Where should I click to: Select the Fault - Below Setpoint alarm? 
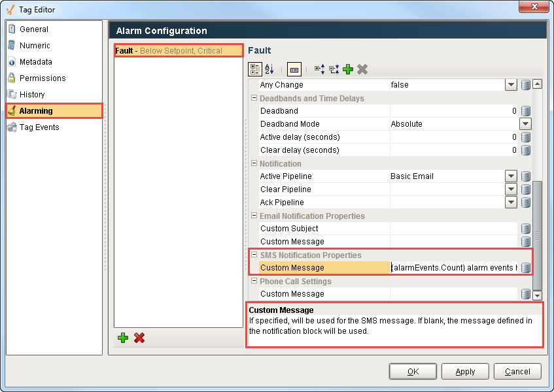pyautogui.click(x=178, y=50)
